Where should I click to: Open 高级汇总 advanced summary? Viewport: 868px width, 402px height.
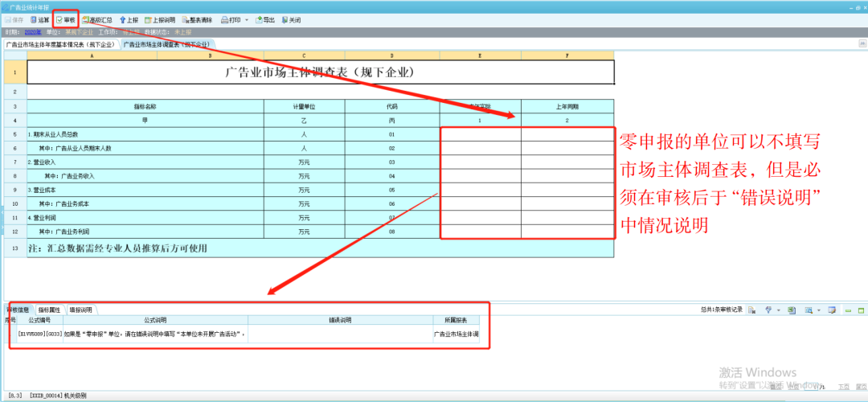[97, 20]
